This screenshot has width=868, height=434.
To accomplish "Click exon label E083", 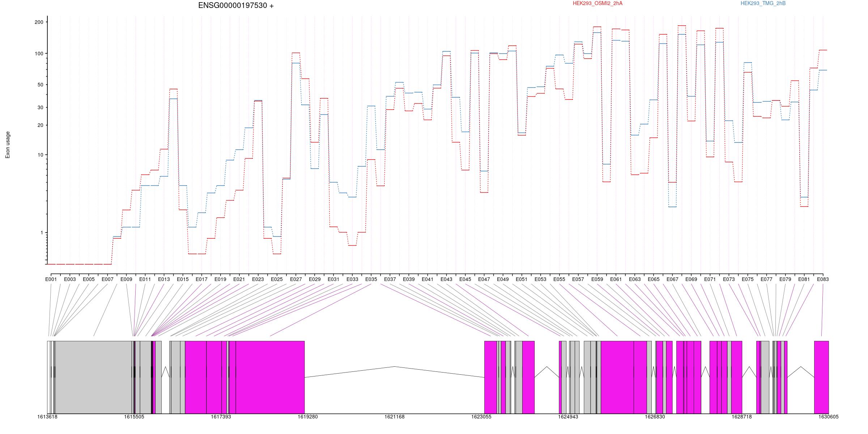I will [x=823, y=279].
